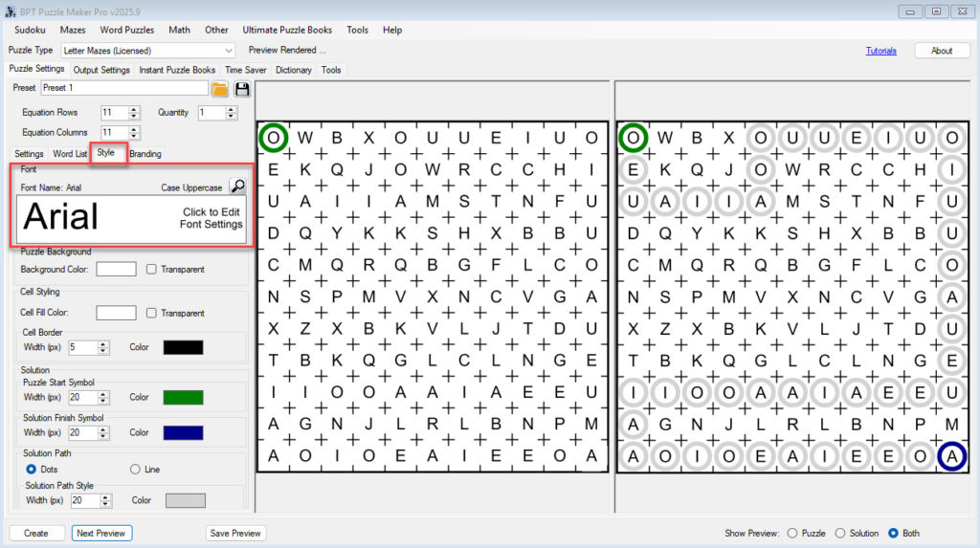This screenshot has width=980, height=548.
Task: Click the blue finish circle in solution preview
Action: 951,456
